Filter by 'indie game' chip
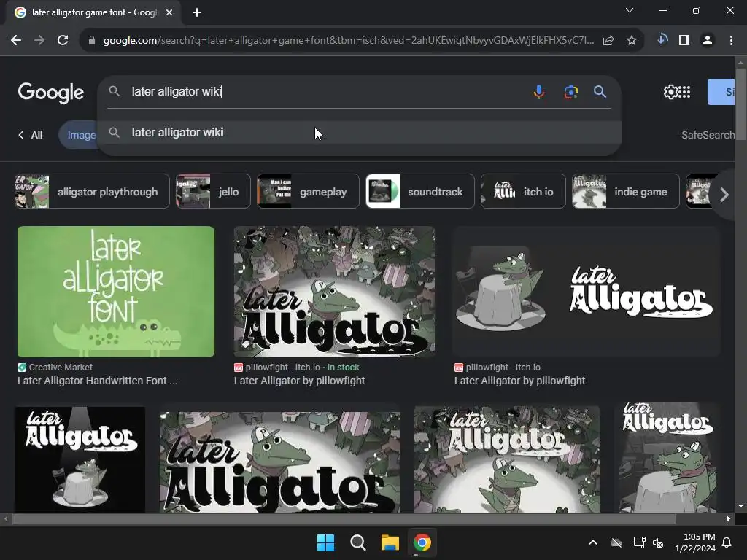This screenshot has width=747, height=560. pos(625,192)
